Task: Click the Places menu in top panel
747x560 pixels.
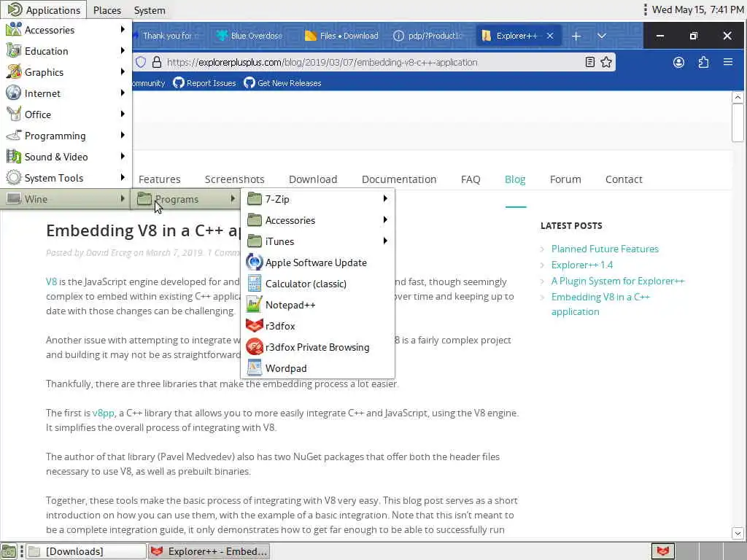Action: pos(107,10)
